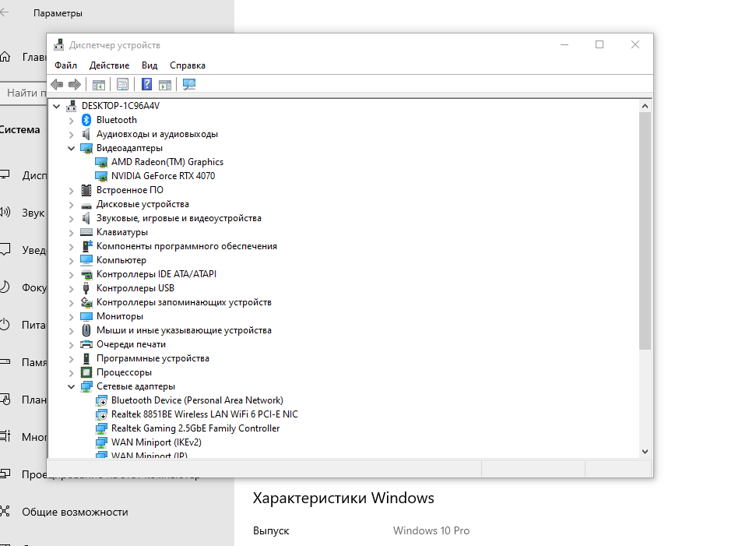Open the Справка menu
The width and height of the screenshot is (756, 546).
[x=188, y=65]
